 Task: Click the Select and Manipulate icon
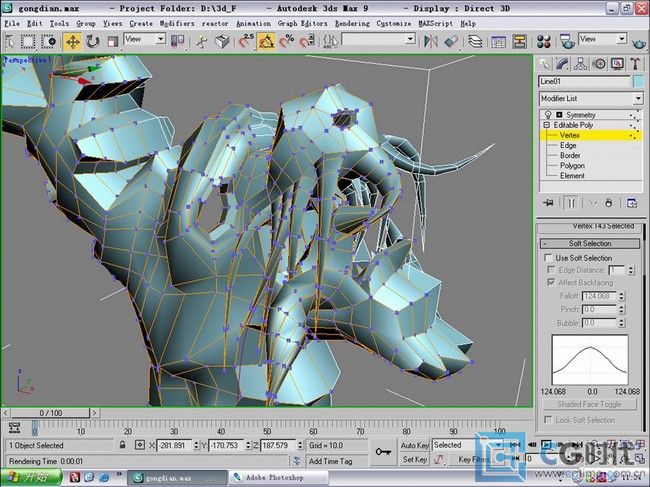point(201,41)
